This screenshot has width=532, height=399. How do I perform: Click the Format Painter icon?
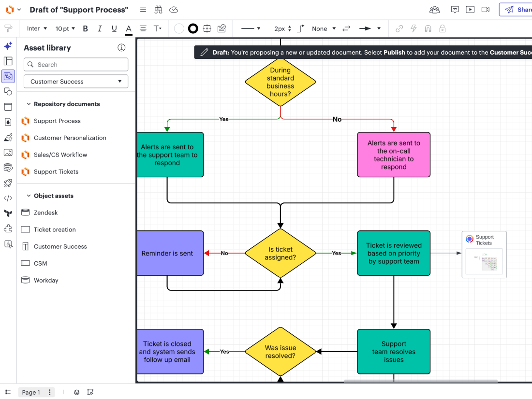coord(8,28)
